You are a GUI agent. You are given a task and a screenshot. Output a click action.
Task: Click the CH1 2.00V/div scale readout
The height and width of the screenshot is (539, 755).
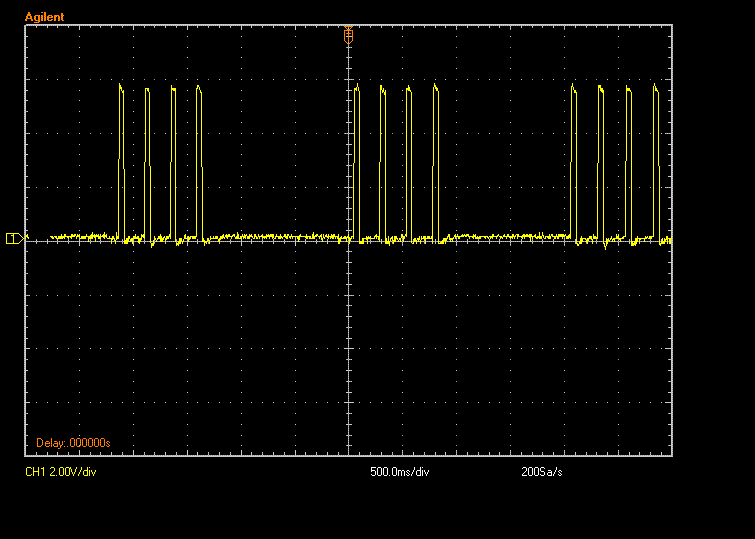(61, 472)
